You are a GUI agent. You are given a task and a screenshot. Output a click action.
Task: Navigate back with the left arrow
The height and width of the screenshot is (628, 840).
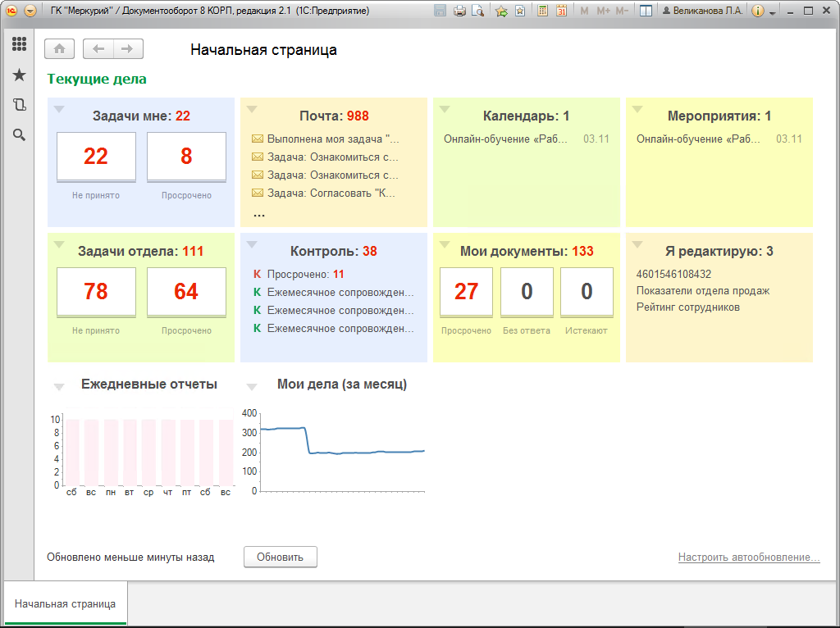(98, 49)
